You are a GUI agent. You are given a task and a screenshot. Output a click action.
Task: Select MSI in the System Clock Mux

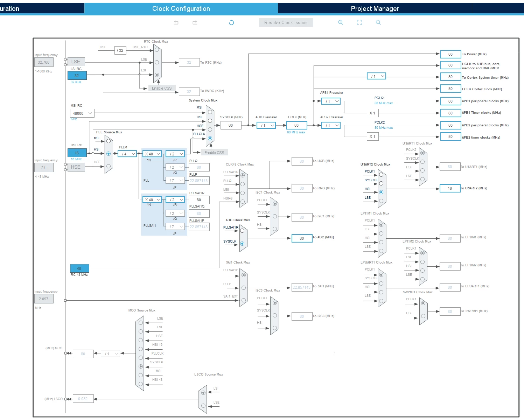click(x=210, y=112)
